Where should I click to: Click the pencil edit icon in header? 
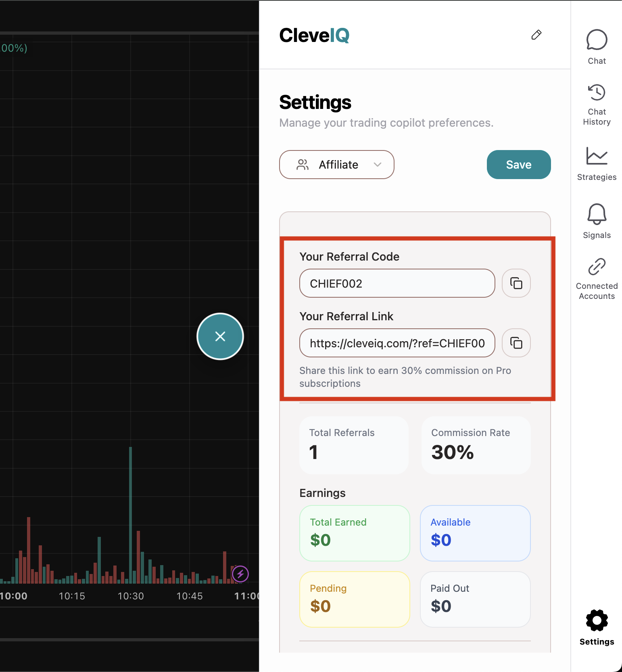coord(536,35)
